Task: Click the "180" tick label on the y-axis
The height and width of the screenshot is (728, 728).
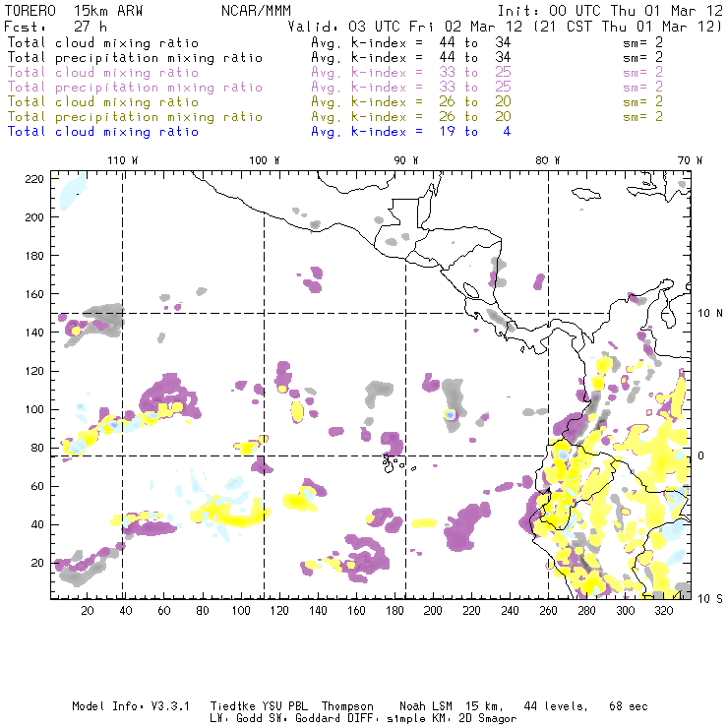Action: point(33,256)
